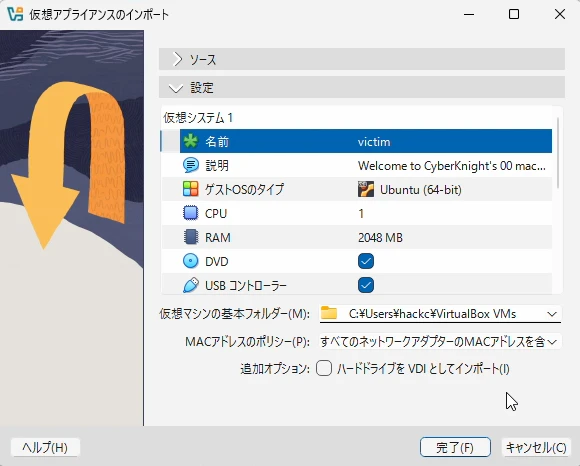Click the guest OS type colored squares icon
Screen dimensions: 580x466
pyautogui.click(x=191, y=189)
